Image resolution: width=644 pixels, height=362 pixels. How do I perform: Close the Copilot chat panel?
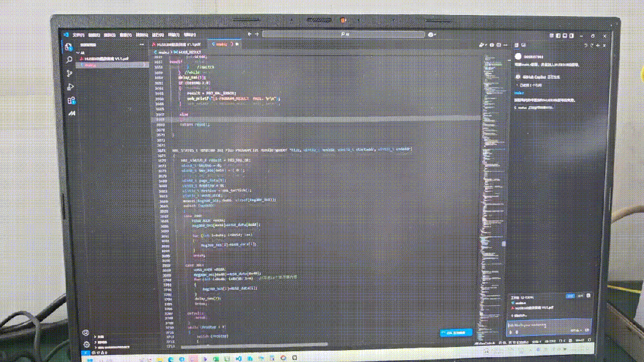(605, 45)
